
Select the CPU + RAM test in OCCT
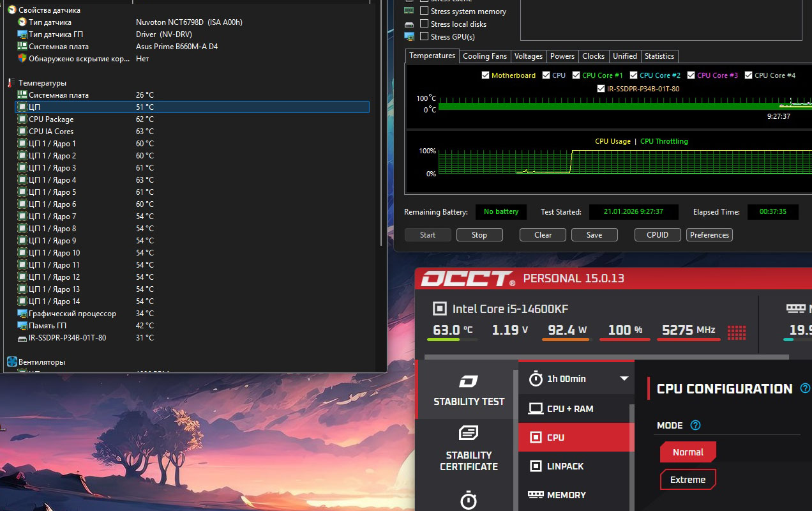coord(576,409)
